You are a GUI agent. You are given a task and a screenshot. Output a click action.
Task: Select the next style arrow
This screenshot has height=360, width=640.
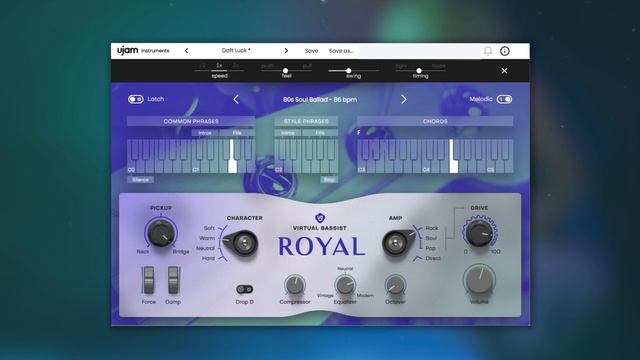[x=404, y=99]
